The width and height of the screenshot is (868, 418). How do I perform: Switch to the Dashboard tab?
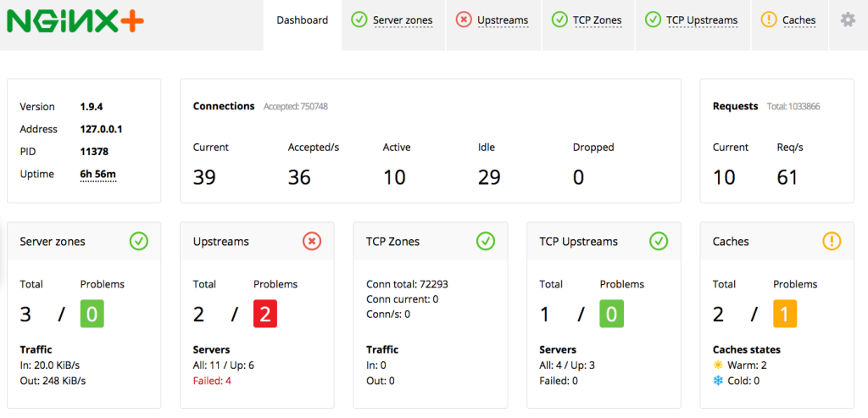[302, 20]
